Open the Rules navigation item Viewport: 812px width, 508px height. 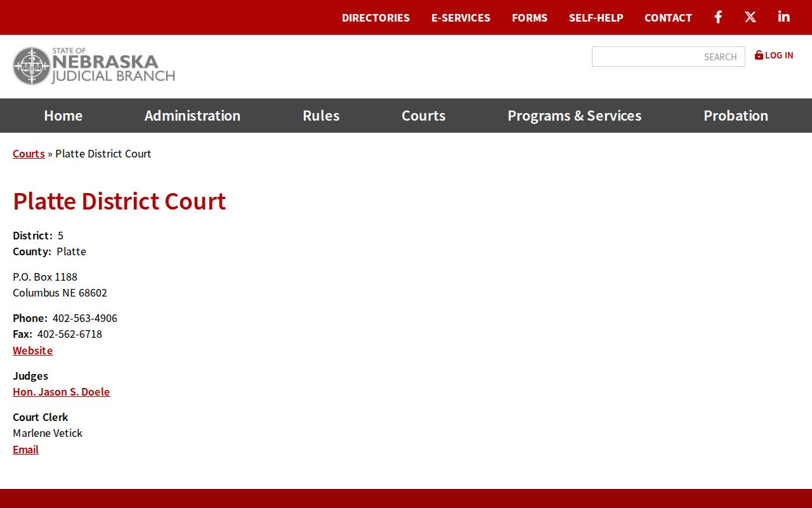pyautogui.click(x=321, y=116)
